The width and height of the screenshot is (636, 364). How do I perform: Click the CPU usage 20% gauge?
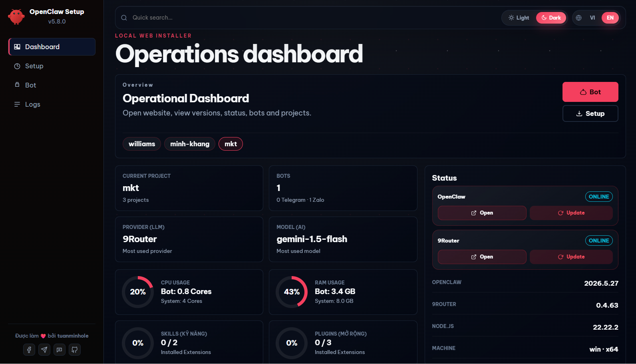coord(138,292)
